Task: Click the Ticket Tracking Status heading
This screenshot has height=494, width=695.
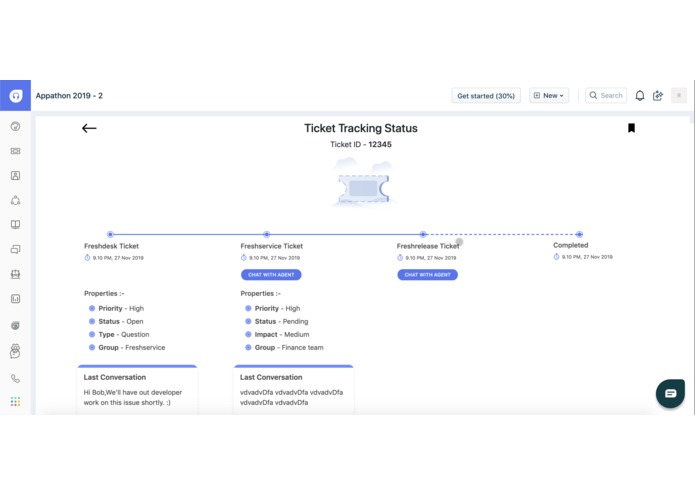Action: (361, 128)
